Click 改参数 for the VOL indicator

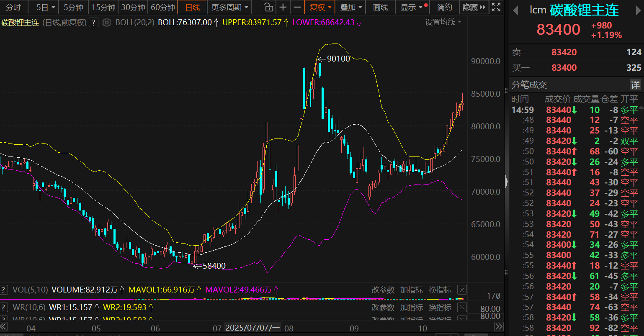383,290
